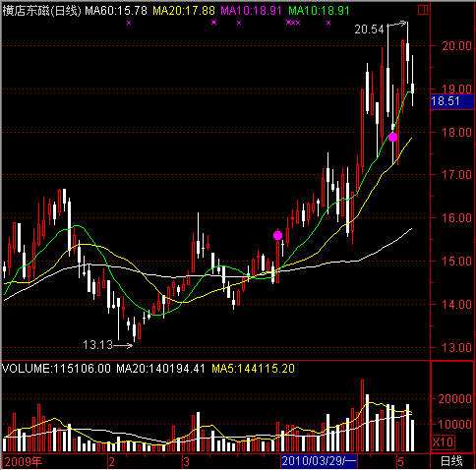The width and height of the screenshot is (476, 470).
Task: Click month 5 on the time axis
Action: 400,462
